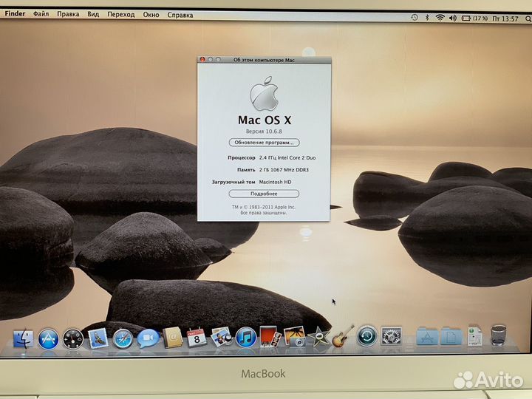Click the Time Machine menu bar icon
The height and width of the screenshot is (399, 532).
pos(415,17)
